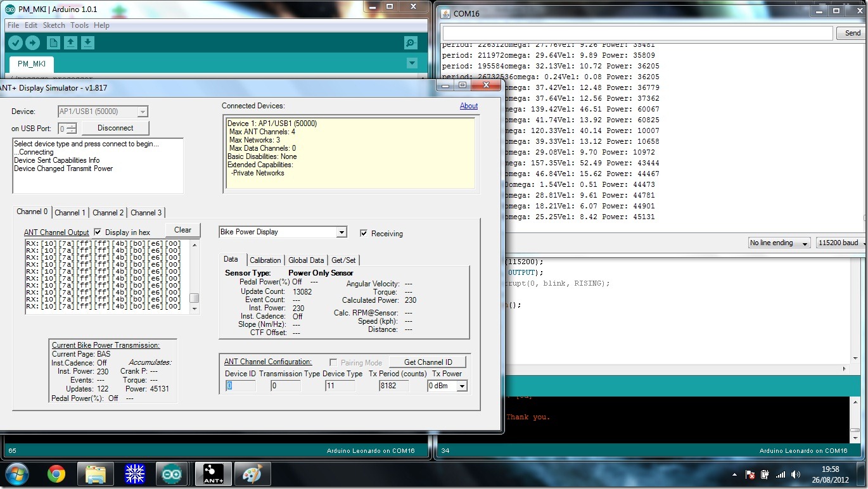
Task: Click the Arduino Upload arrow icon
Action: click(32, 42)
